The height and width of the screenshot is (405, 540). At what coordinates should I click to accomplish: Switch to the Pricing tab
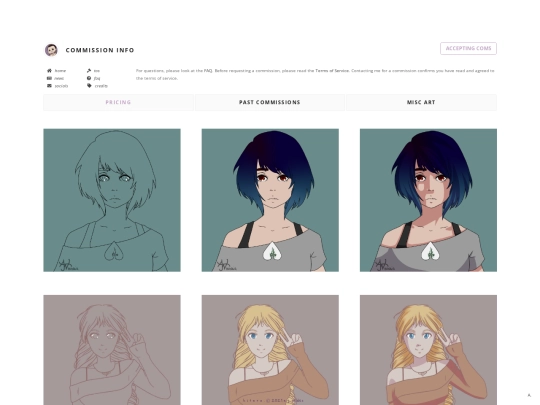pos(118,102)
